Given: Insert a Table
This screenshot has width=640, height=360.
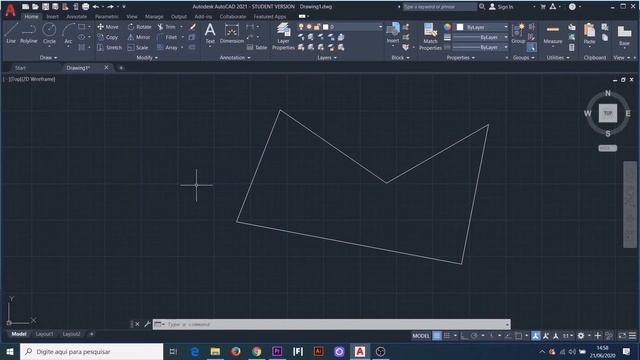Looking at the screenshot, I should (x=257, y=47).
